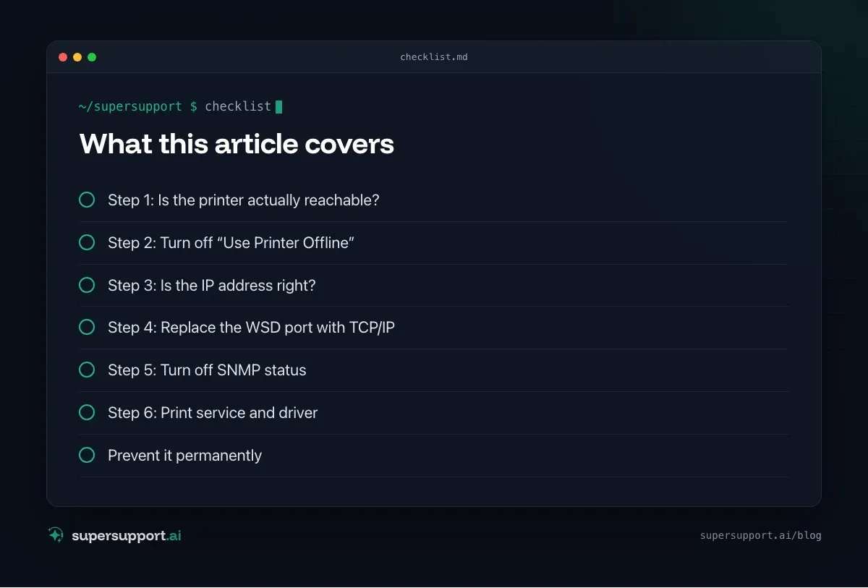
Task: Select "Step 4: Replace the WSD port" text
Action: [x=251, y=327]
